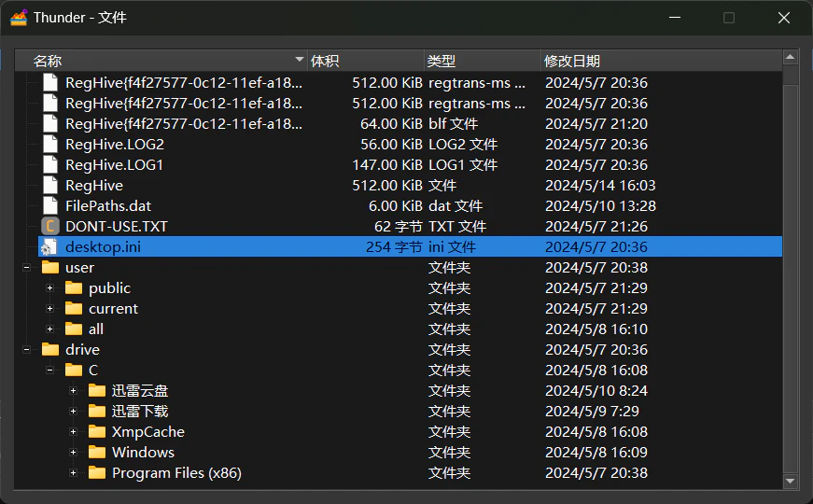Collapse the drive folder node
The image size is (813, 504).
coord(26,349)
